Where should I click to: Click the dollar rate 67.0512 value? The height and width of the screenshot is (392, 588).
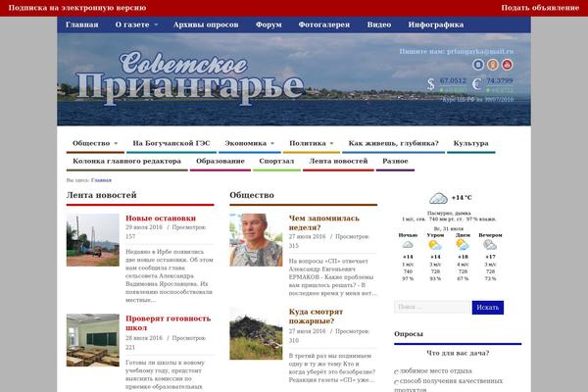(453, 80)
